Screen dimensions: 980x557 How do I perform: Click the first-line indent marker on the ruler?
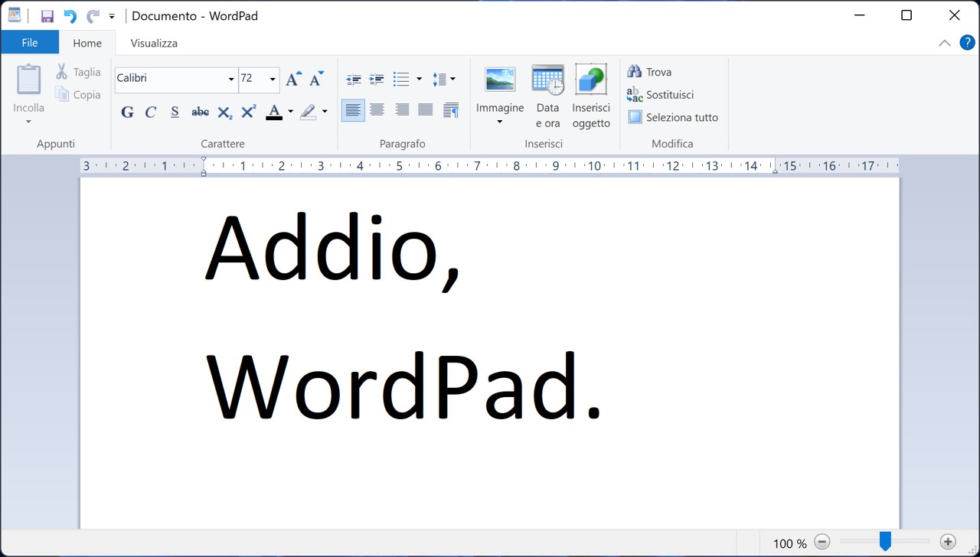tap(204, 161)
